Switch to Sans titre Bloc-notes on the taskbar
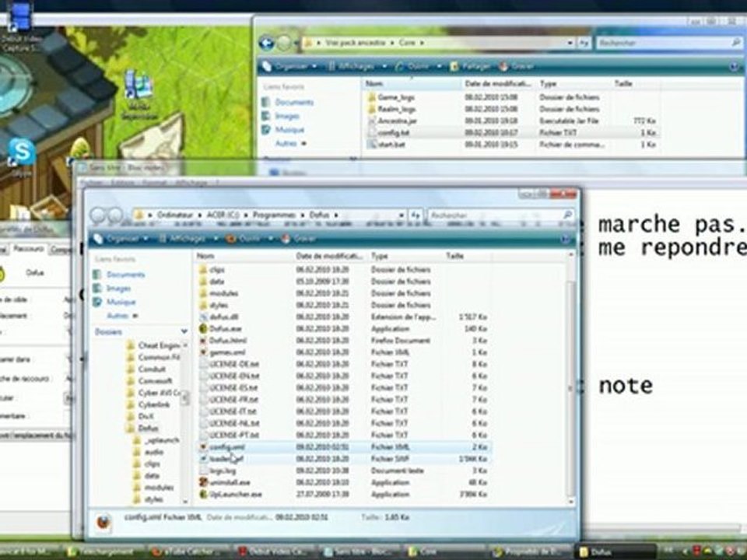Screen dimensions: 747x560 362,552
